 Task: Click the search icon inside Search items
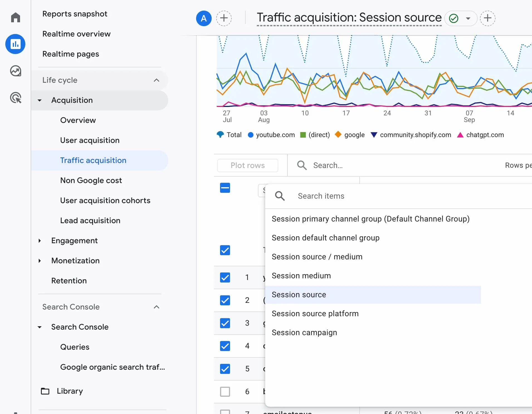coord(280,196)
